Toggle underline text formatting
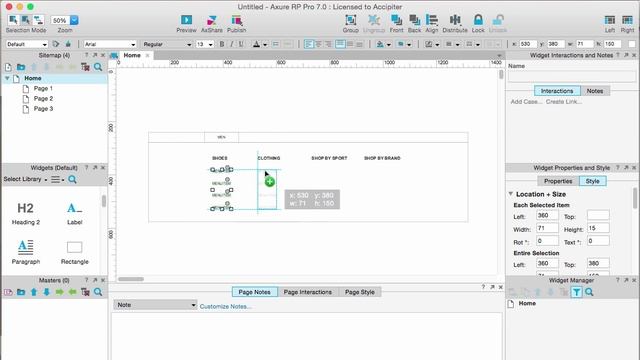Viewport: 640px width, 360px height. (x=241, y=44)
